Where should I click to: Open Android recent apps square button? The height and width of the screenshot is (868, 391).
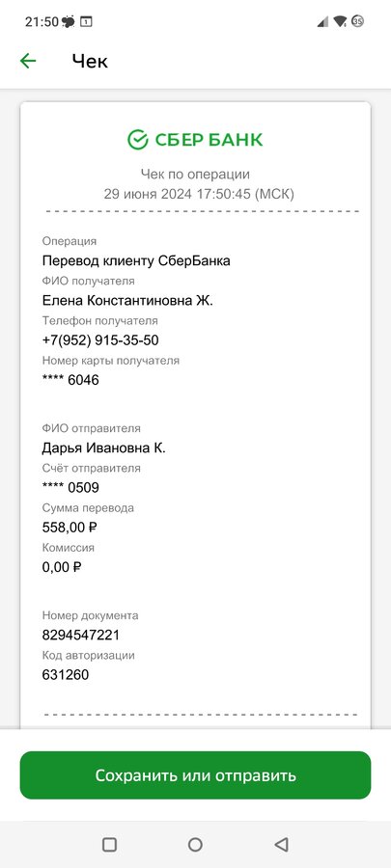tap(110, 844)
